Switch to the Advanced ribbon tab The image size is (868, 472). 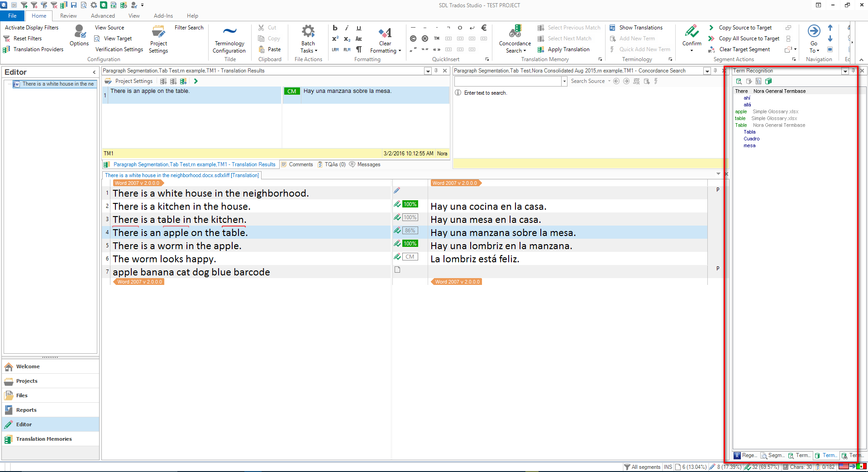[103, 16]
